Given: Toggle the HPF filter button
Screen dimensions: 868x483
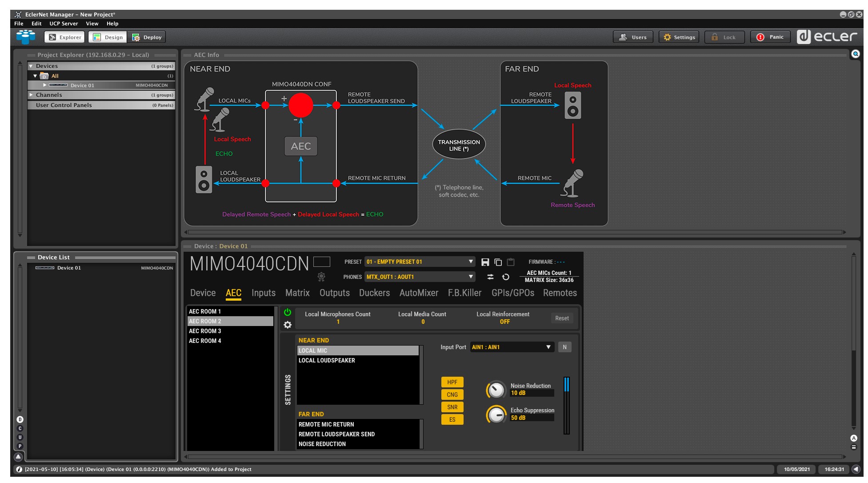Looking at the screenshot, I should (x=452, y=382).
